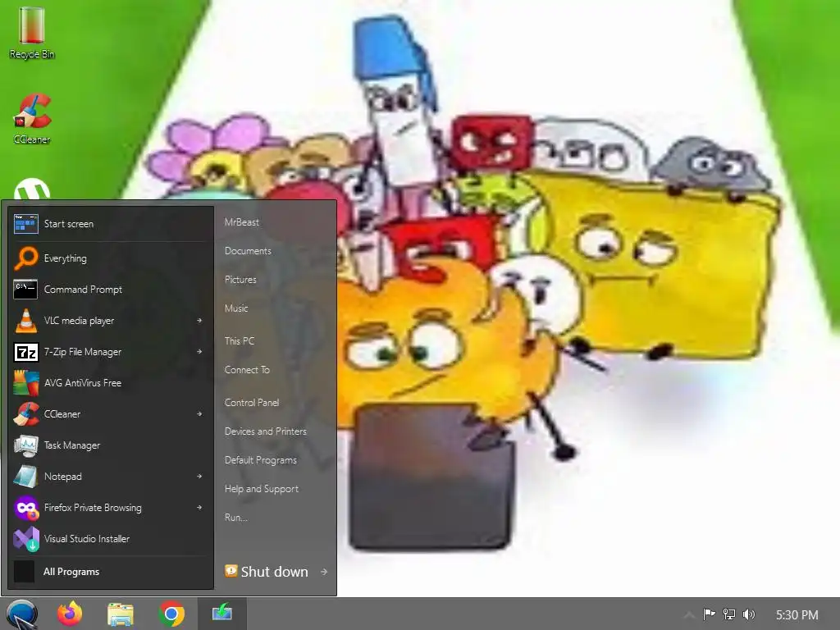Expand VLC media player submenu arrow
The width and height of the screenshot is (840, 630).
pos(199,321)
